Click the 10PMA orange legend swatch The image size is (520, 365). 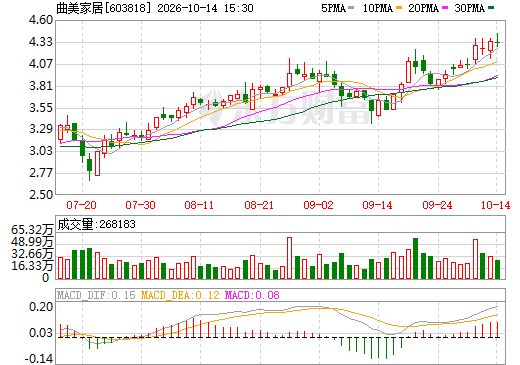tap(399, 8)
